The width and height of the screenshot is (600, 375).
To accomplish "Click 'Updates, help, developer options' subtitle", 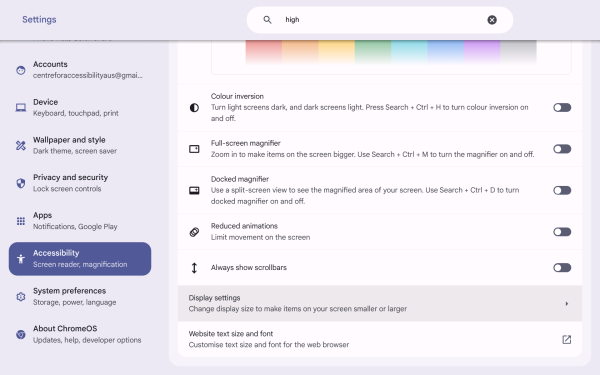I will click(87, 340).
